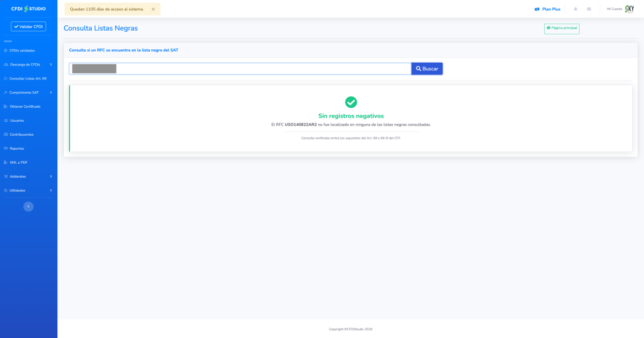Click the Utilidades tools icon
Screen dimensions: 644x338
tap(5, 190)
